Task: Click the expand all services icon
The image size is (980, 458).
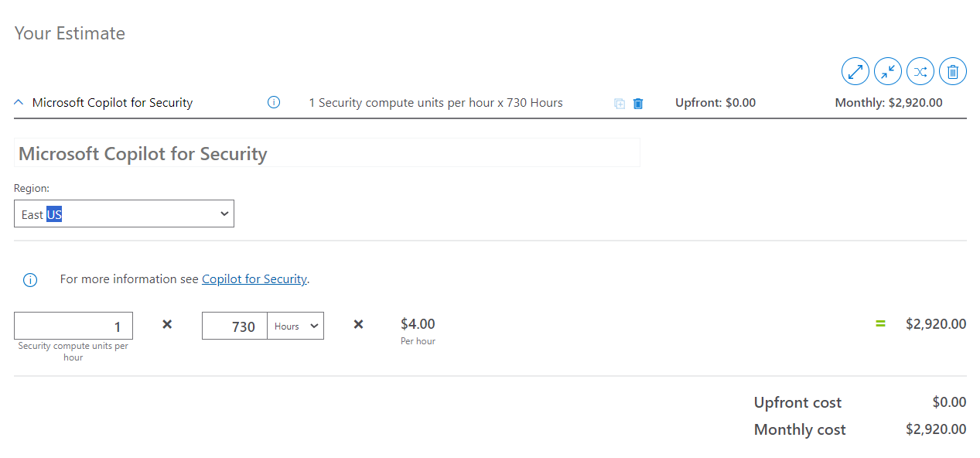Action: (x=855, y=72)
